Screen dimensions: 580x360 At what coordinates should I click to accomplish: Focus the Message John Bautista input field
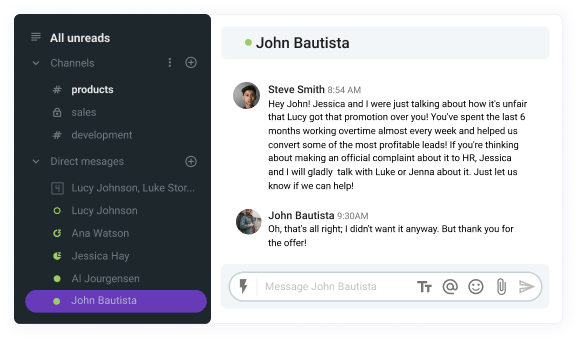[335, 286]
